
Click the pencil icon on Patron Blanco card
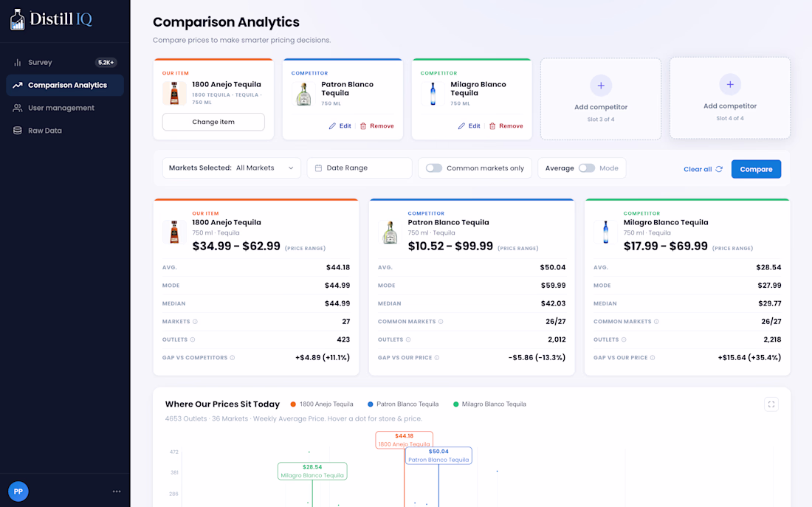(332, 126)
